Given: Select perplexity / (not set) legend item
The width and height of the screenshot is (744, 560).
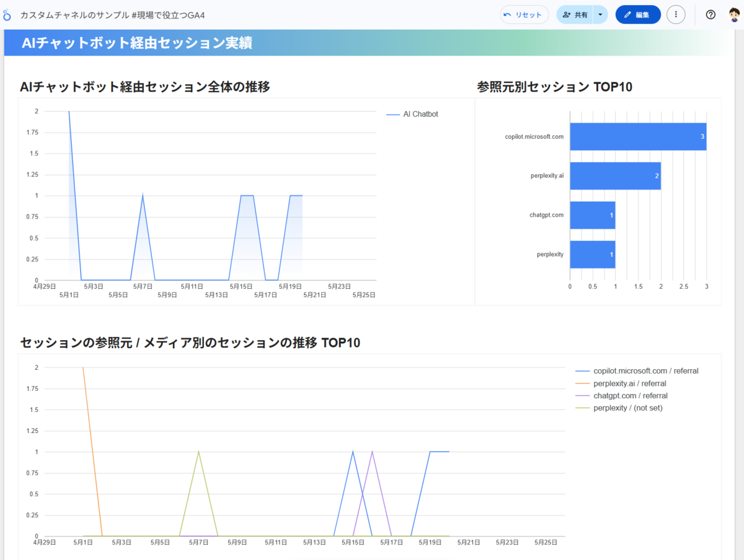Looking at the screenshot, I should pos(619,408).
